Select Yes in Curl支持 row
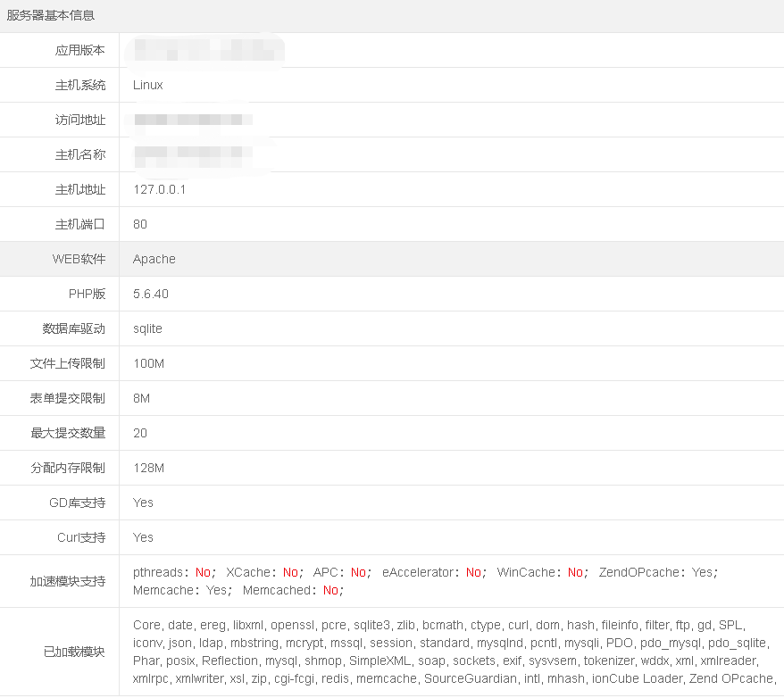This screenshot has height=698, width=784. point(143,537)
